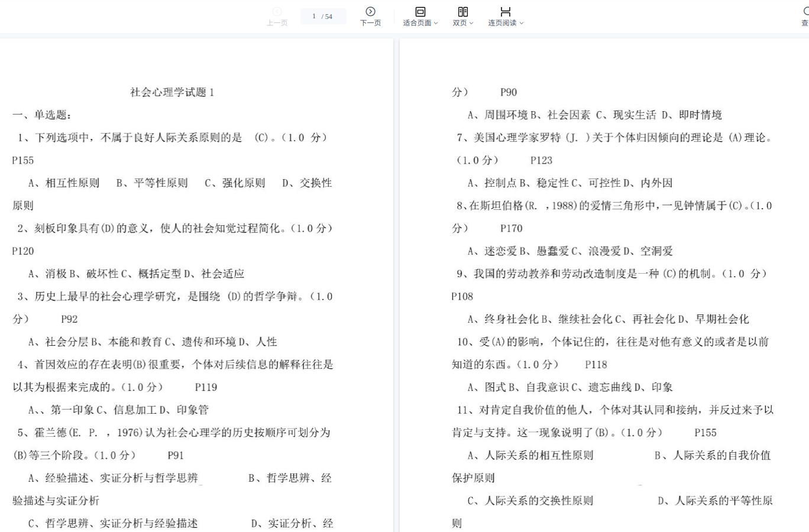Expand the 双页 dropdown chevron
This screenshot has height=532, width=809.
(471, 23)
